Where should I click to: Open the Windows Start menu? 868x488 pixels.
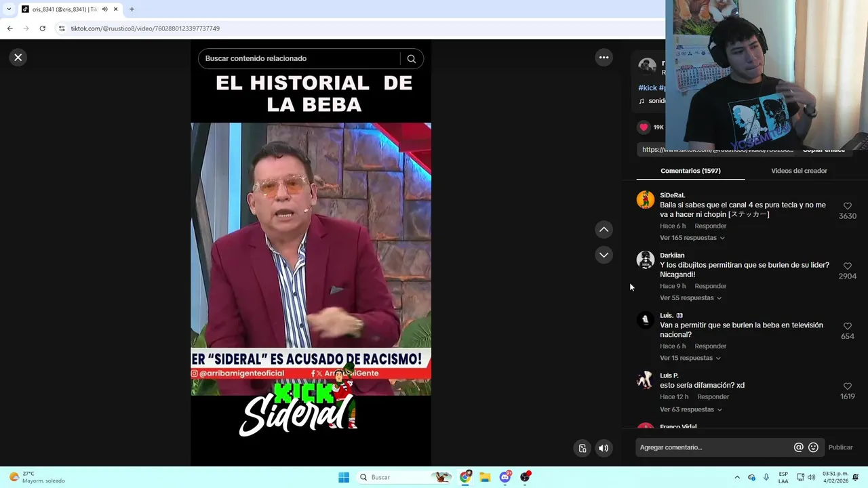pyautogui.click(x=344, y=477)
